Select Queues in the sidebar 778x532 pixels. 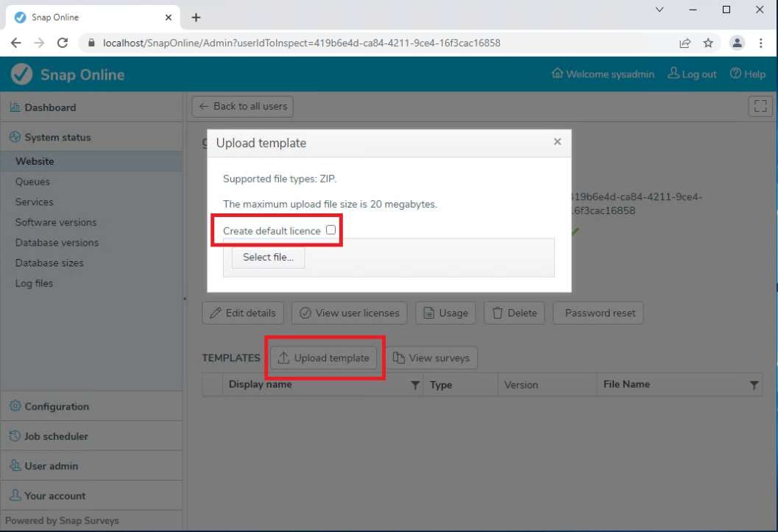click(32, 182)
